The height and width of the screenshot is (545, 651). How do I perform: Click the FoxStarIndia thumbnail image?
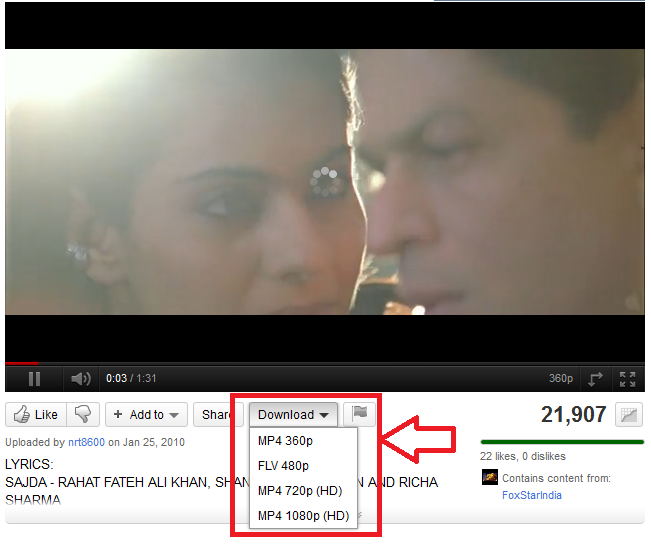[x=489, y=477]
